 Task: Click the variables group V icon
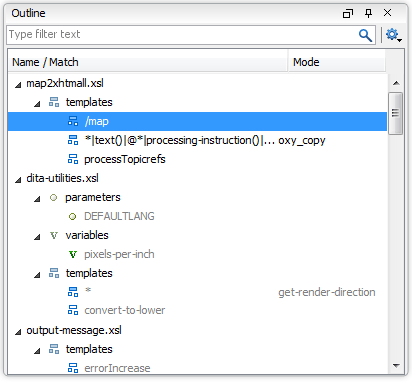54,235
